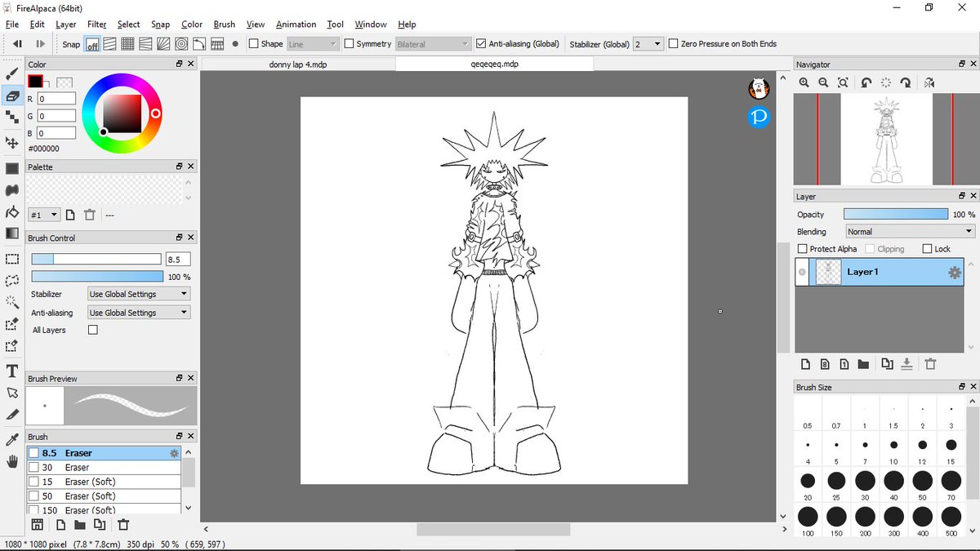
Task: Turn snap off with the 'off' icon
Action: point(92,44)
